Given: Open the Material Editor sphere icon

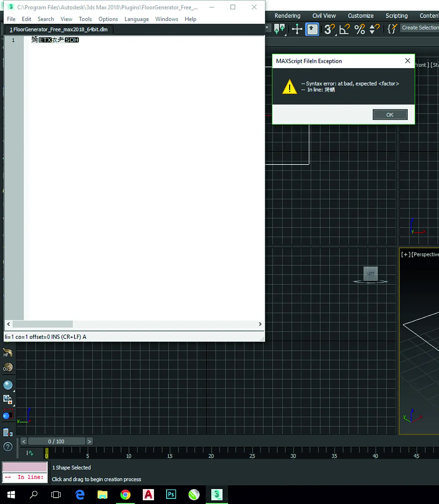Looking at the screenshot, I should [x=7, y=385].
